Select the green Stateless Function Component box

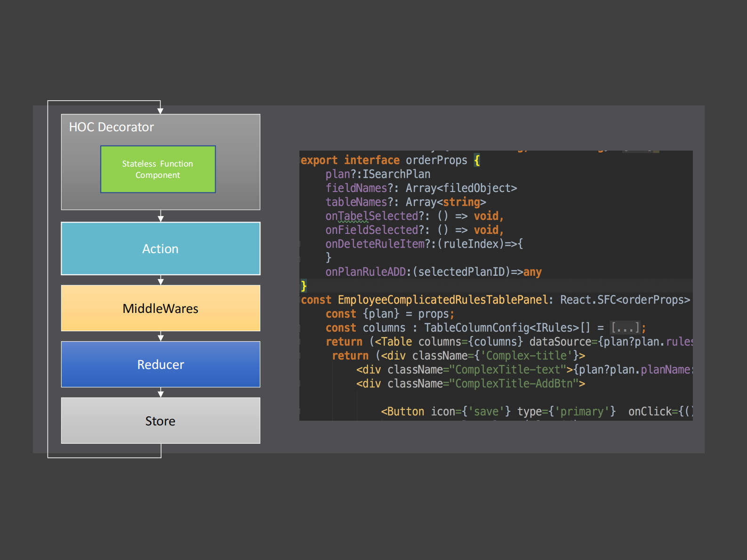click(158, 169)
